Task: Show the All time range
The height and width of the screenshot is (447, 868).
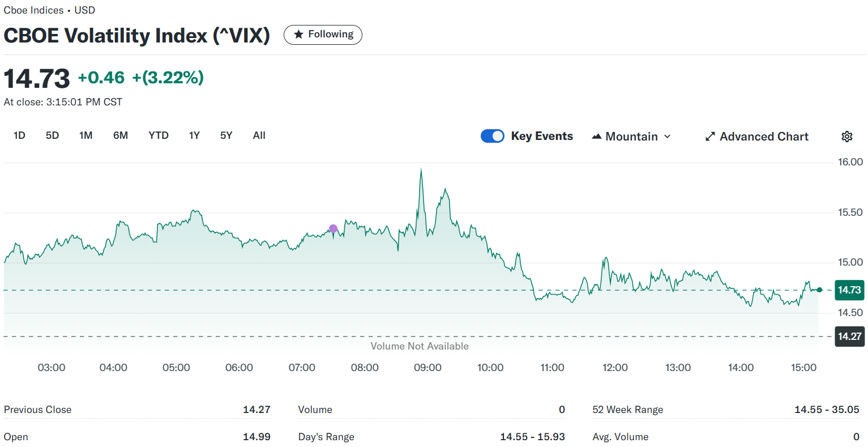Action: (x=259, y=135)
